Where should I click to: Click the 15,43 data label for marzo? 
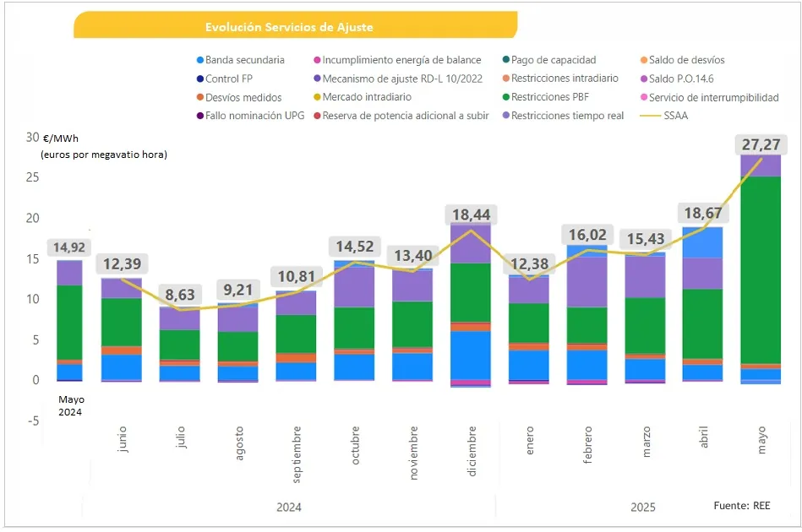click(646, 239)
